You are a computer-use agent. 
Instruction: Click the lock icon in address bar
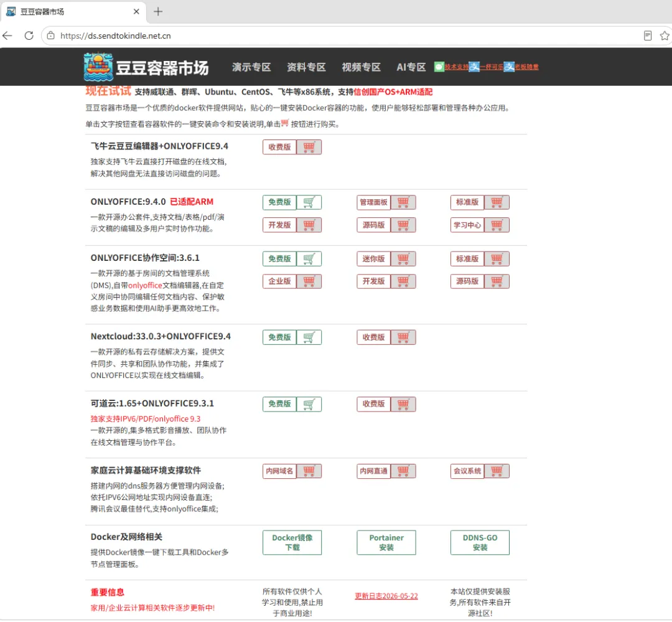(x=50, y=35)
